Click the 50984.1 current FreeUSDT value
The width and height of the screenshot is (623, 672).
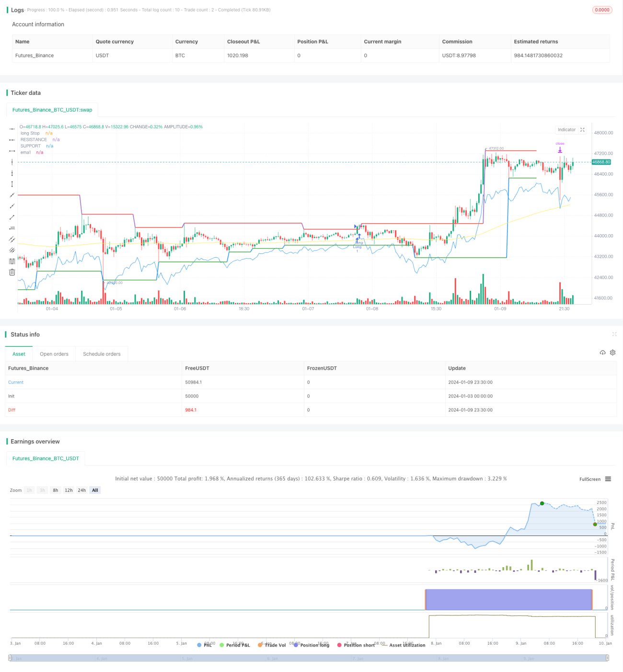194,382
